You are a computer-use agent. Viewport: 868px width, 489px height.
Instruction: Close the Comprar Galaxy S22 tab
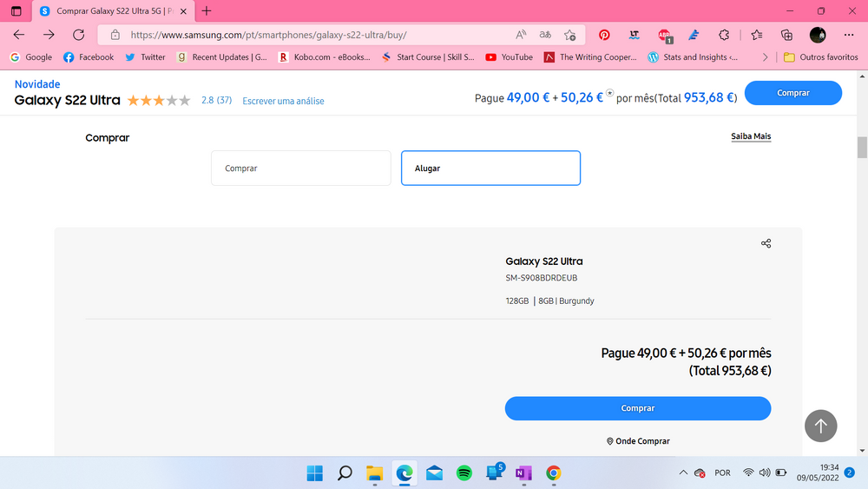[183, 11]
